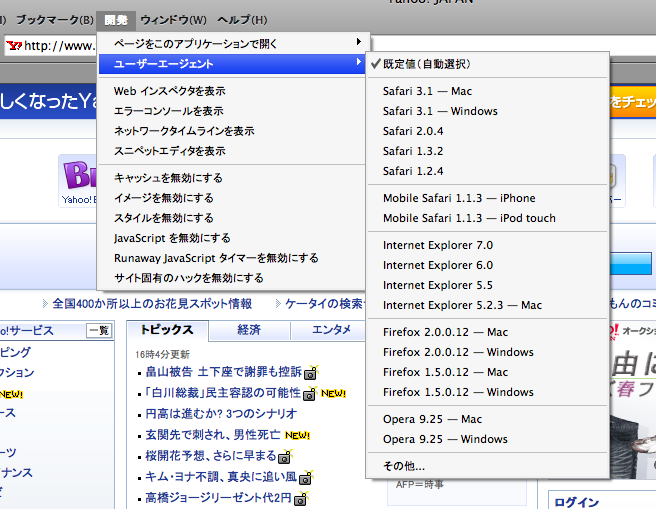Select Safari 3.1 — Mac user agent

[x=487, y=91]
